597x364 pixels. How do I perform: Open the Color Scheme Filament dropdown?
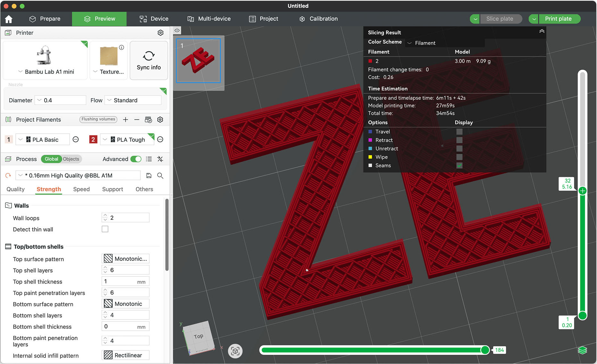[x=444, y=43]
